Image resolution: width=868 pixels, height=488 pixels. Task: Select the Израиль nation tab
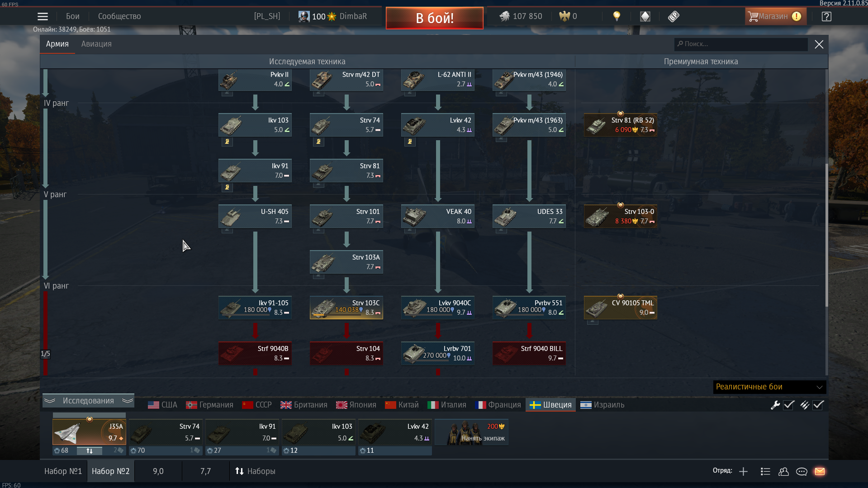pyautogui.click(x=602, y=405)
